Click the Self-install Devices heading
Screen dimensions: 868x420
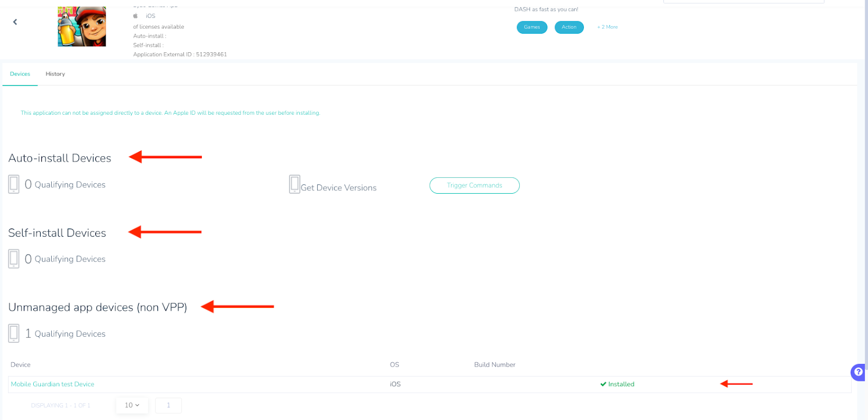[57, 233]
